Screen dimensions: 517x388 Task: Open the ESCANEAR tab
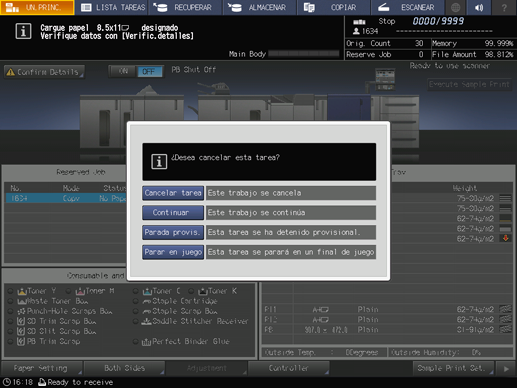pyautogui.click(x=408, y=7)
